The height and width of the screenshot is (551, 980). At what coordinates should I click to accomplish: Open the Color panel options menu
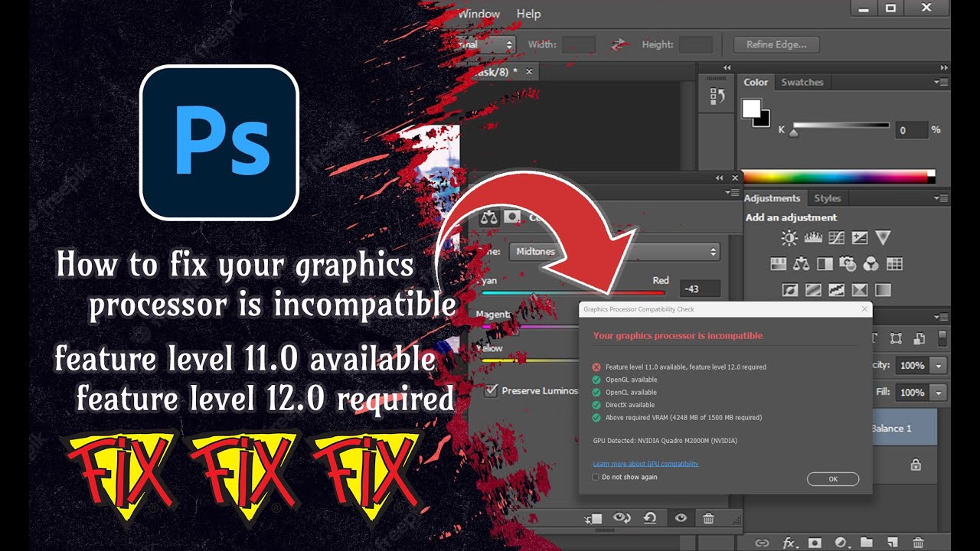click(941, 82)
